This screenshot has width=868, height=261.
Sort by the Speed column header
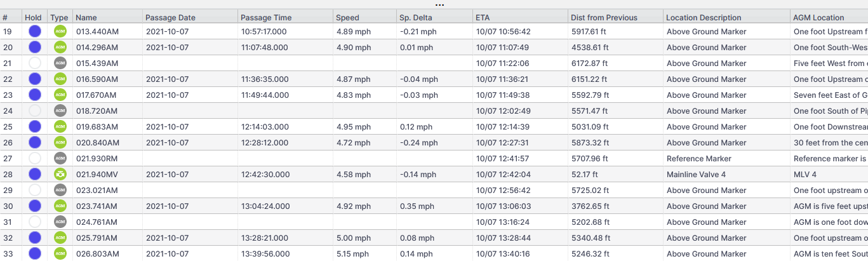347,18
